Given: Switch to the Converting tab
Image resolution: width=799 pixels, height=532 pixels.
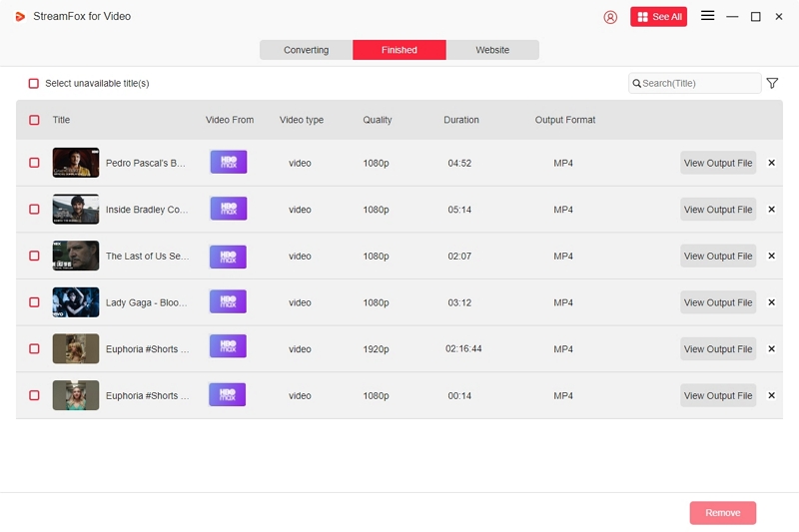Looking at the screenshot, I should (306, 50).
